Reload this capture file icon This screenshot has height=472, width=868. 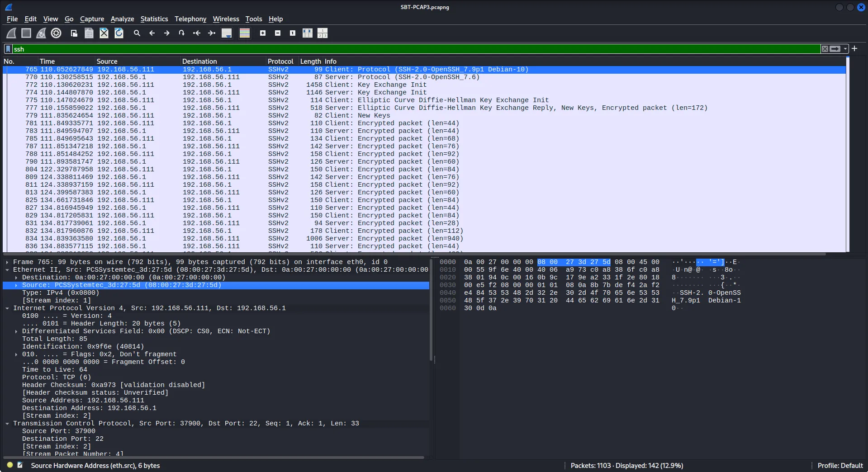click(119, 33)
